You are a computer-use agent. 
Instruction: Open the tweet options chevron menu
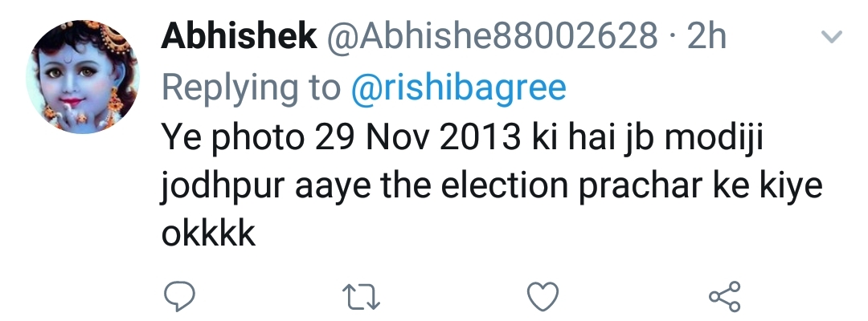[832, 38]
